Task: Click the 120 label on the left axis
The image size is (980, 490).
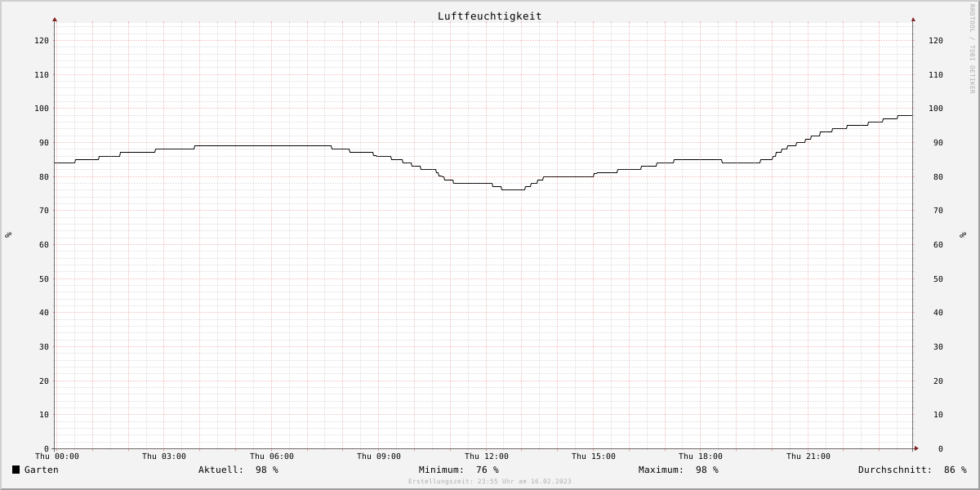Action: [42, 40]
